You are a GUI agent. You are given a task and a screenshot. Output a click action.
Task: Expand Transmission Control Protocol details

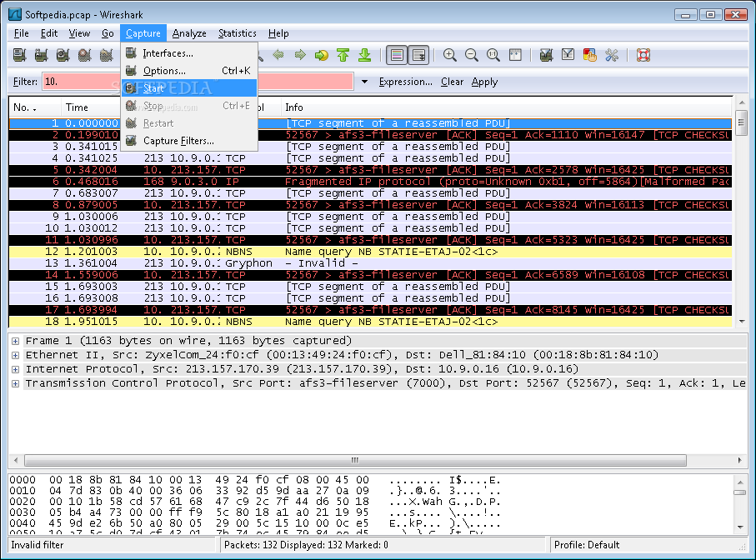click(15, 383)
